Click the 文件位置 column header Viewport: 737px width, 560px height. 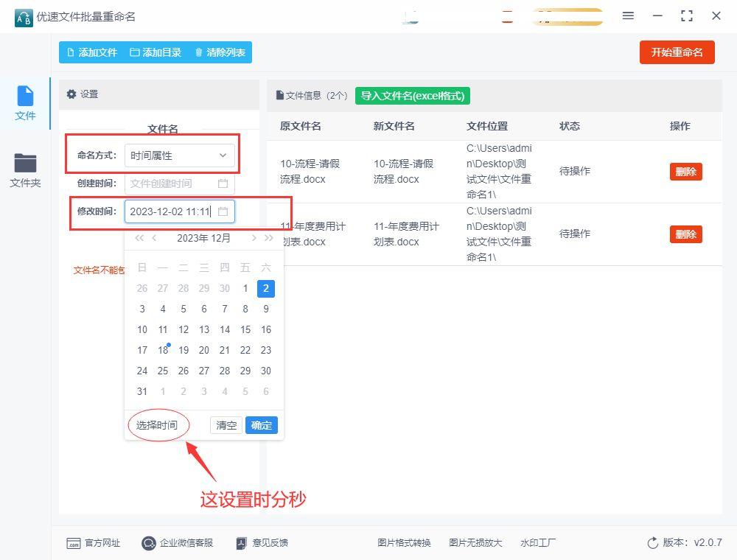(487, 126)
